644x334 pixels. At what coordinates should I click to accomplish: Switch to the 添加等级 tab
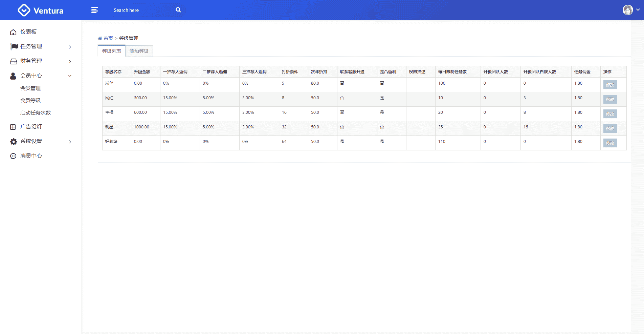(139, 51)
